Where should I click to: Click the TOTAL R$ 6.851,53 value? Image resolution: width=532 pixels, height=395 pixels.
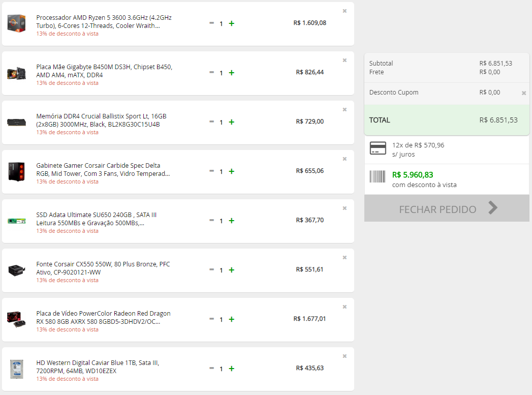click(x=498, y=120)
